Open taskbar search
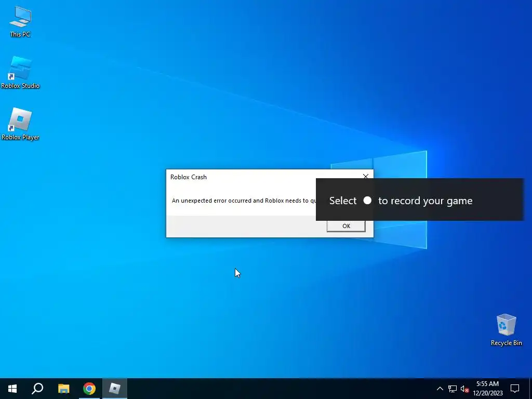The image size is (532, 399). pyautogui.click(x=37, y=389)
